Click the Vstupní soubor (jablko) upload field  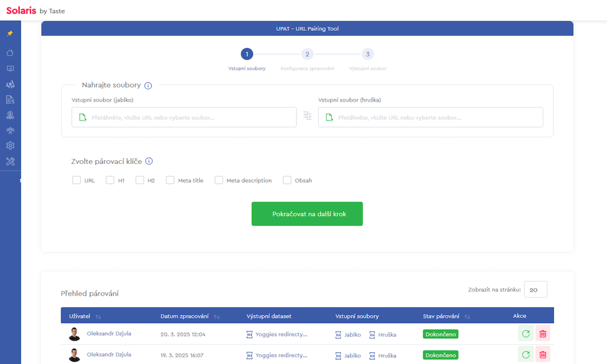click(184, 117)
